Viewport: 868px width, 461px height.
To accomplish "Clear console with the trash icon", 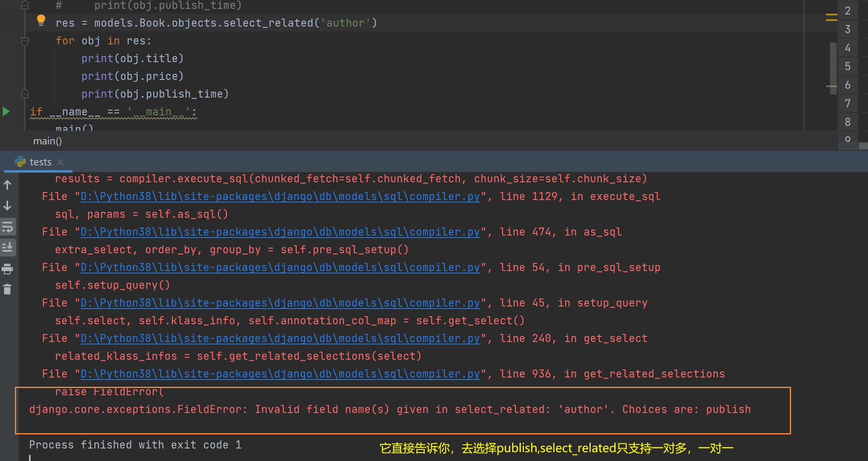I will (8, 289).
